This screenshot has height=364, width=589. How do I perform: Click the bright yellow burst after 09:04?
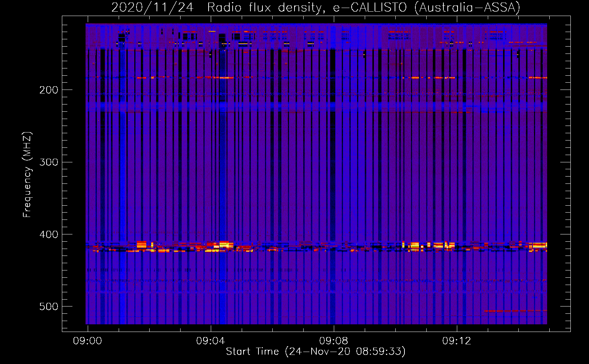[x=224, y=244]
